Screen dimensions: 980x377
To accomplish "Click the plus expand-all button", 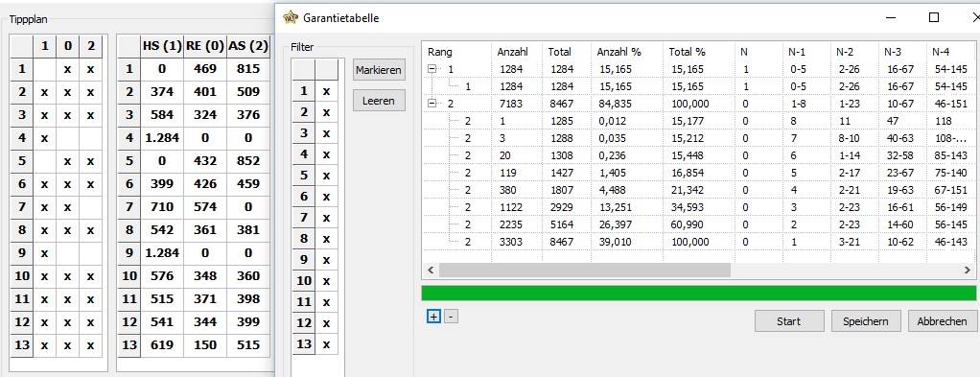I will [x=433, y=317].
